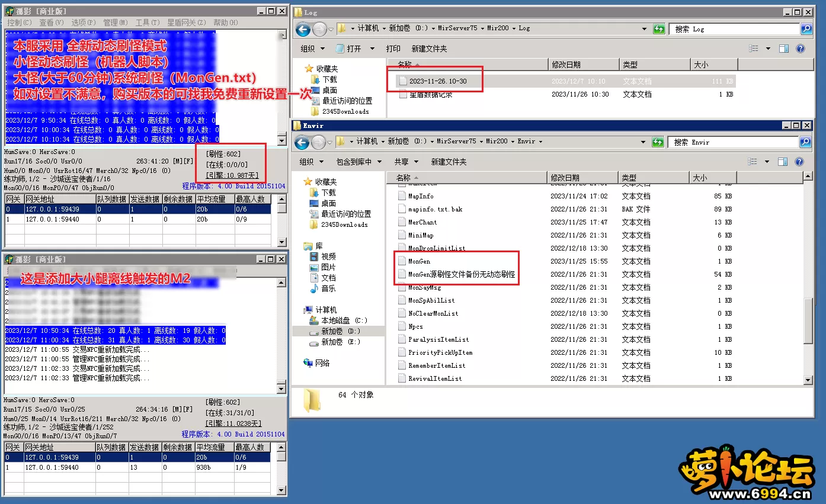
Task: Click the change view icon in Log window
Action: pyautogui.click(x=754, y=49)
